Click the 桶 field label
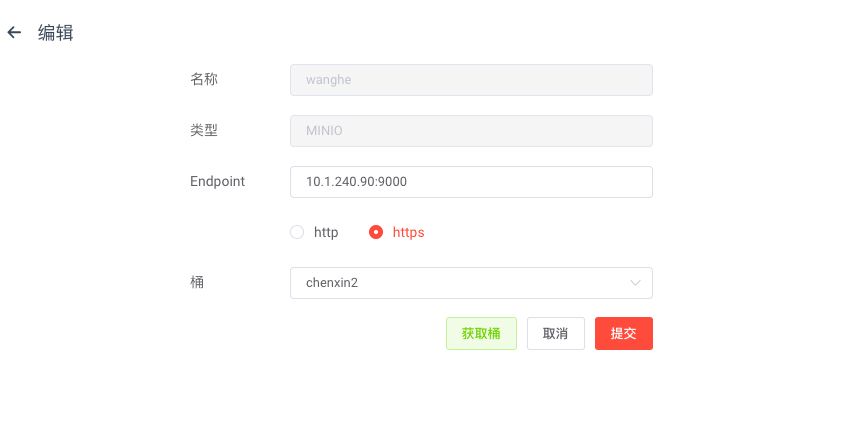This screenshot has width=842, height=430. (197, 282)
